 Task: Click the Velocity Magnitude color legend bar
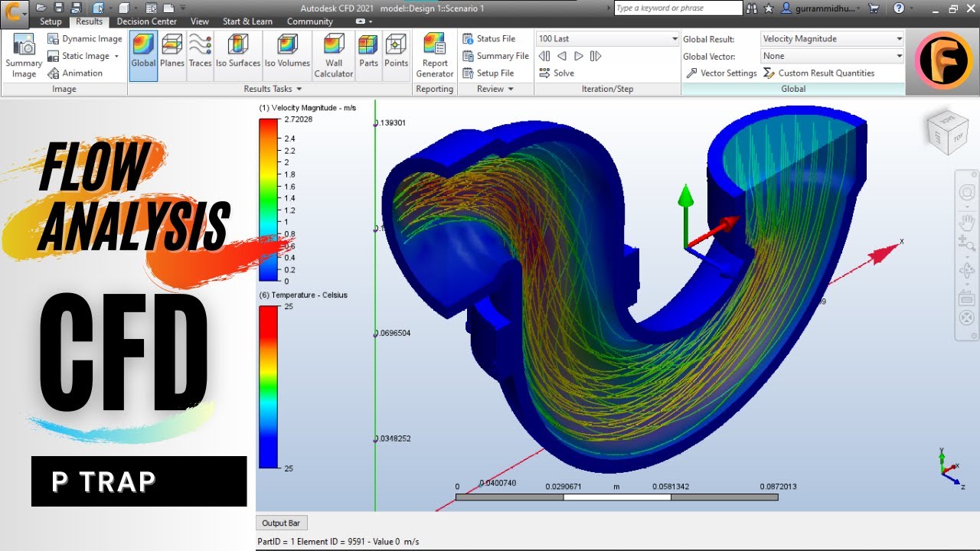click(x=269, y=200)
